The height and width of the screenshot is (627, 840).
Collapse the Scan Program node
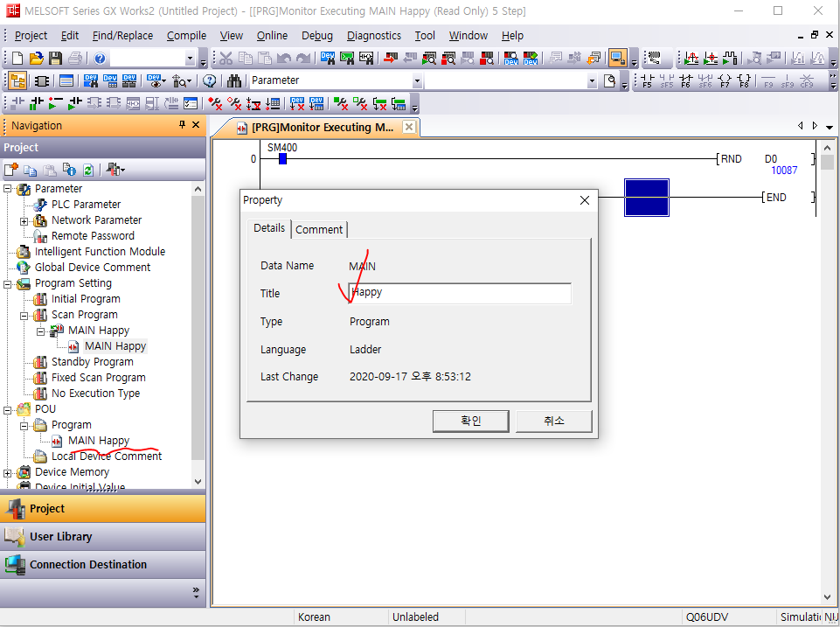click(x=24, y=315)
